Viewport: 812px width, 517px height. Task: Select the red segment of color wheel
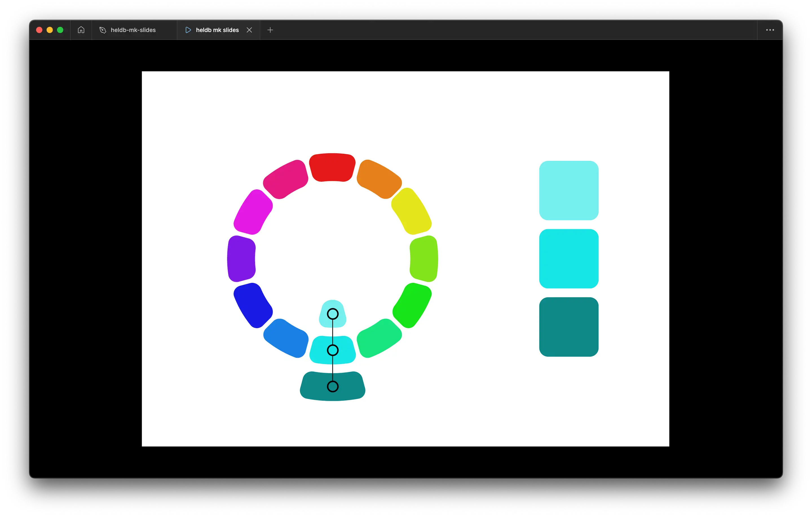click(x=332, y=167)
